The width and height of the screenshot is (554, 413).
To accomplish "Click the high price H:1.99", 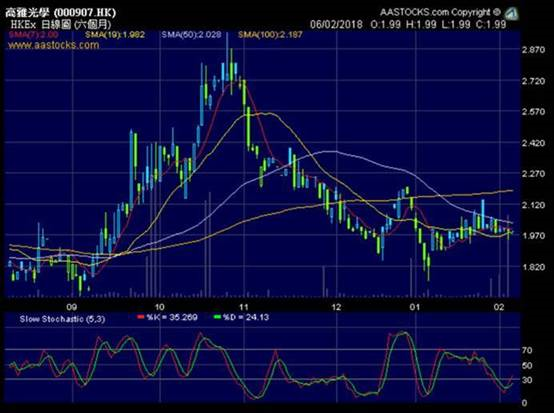I will [421, 24].
